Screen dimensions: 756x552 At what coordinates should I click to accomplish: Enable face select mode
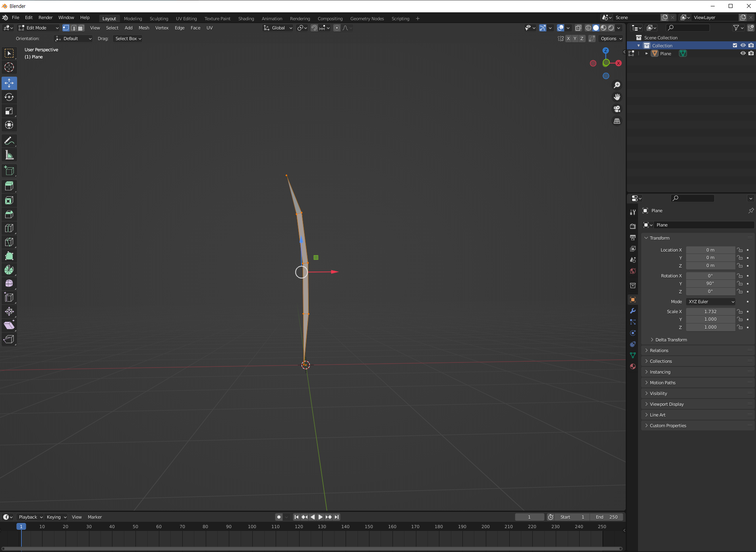(81, 28)
